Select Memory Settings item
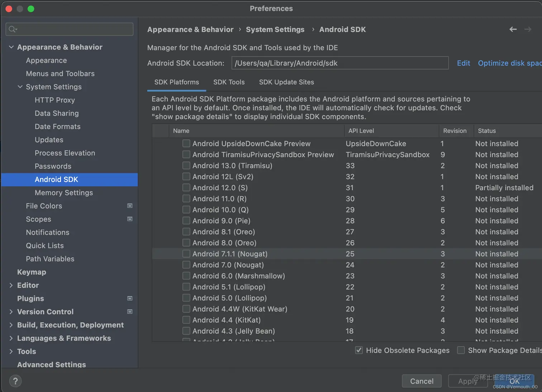 pos(64,193)
